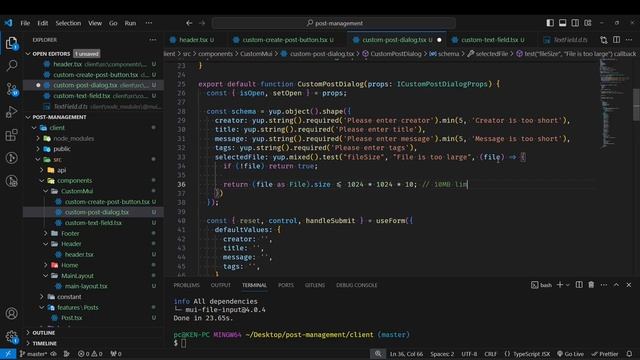Click the notifications bell in status bar
Viewport: 640px width, 360px height.
(x=629, y=354)
